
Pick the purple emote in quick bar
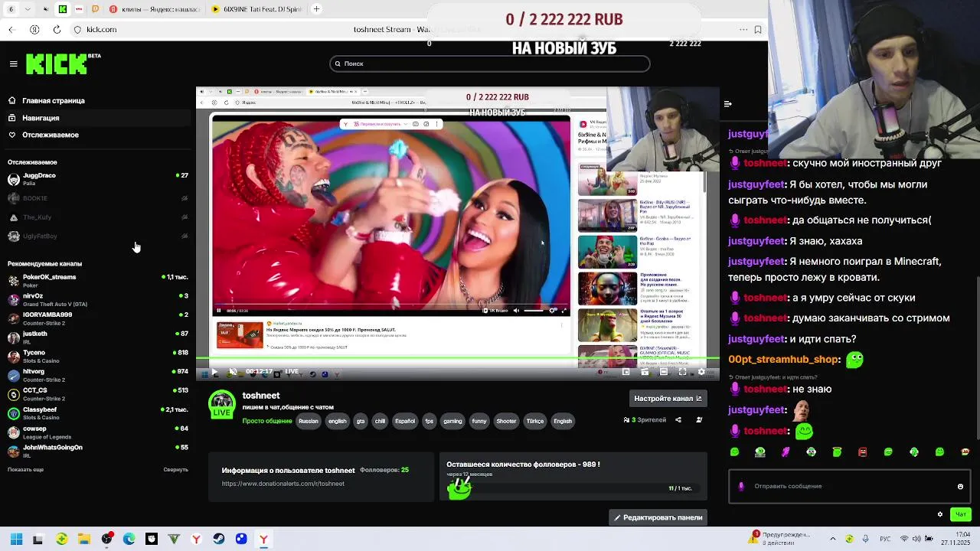point(786,452)
